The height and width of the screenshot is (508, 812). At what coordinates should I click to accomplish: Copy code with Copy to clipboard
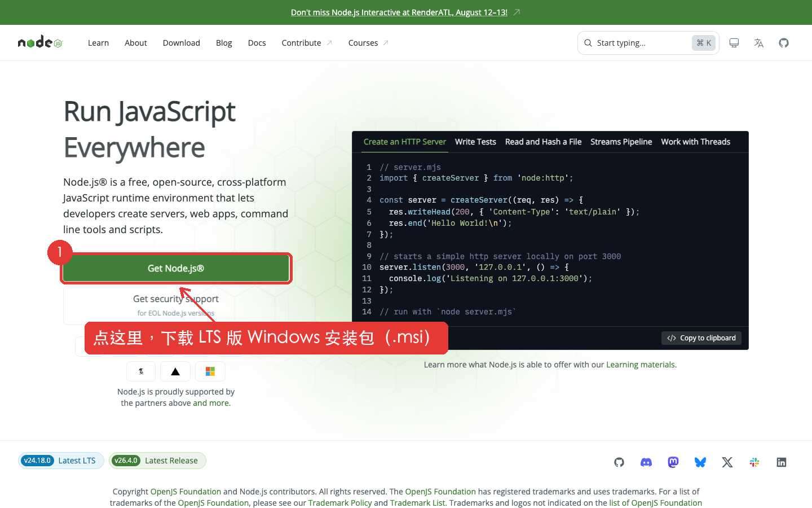point(701,338)
